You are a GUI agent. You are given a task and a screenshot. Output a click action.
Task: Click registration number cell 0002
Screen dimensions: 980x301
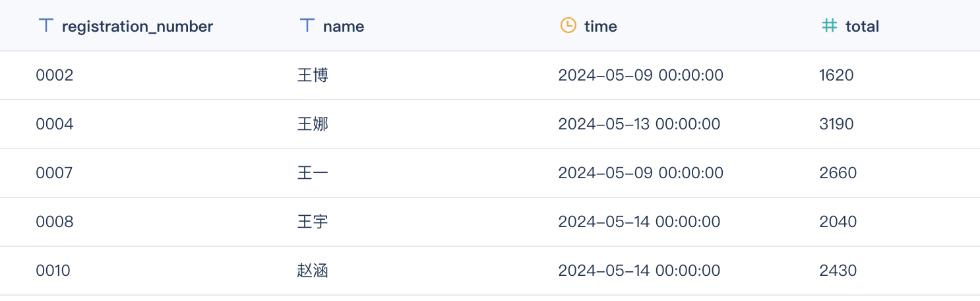tap(55, 75)
